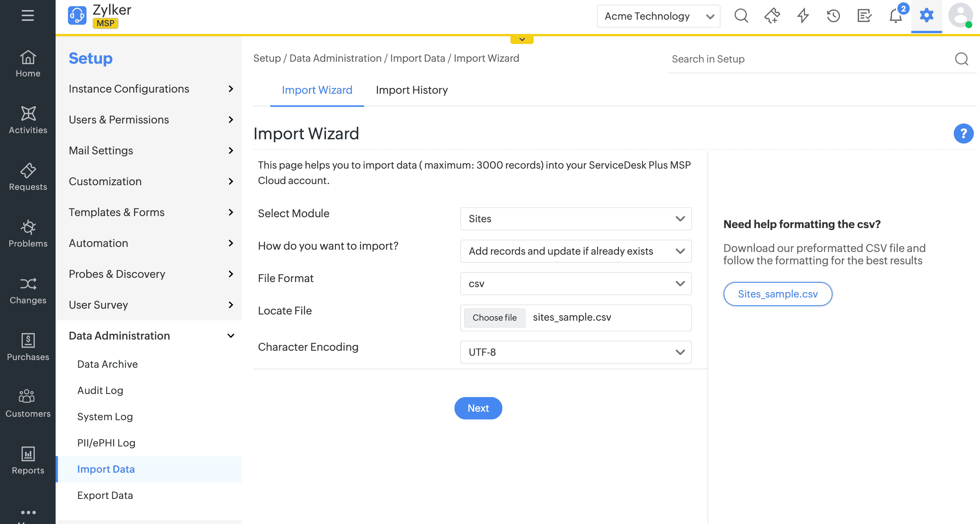Click the blue help question mark icon

point(963,134)
